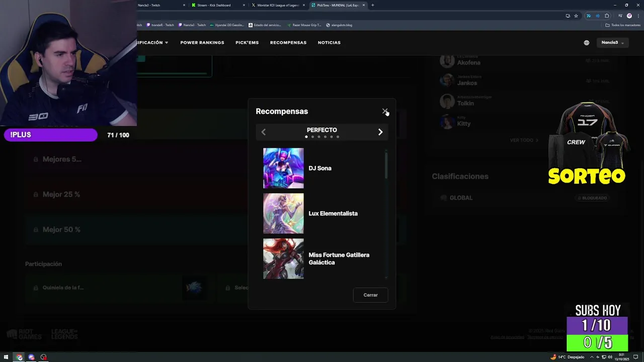644x362 pixels.
Task: Select the first pagination dot under PERFECTO
Action: coord(306,137)
